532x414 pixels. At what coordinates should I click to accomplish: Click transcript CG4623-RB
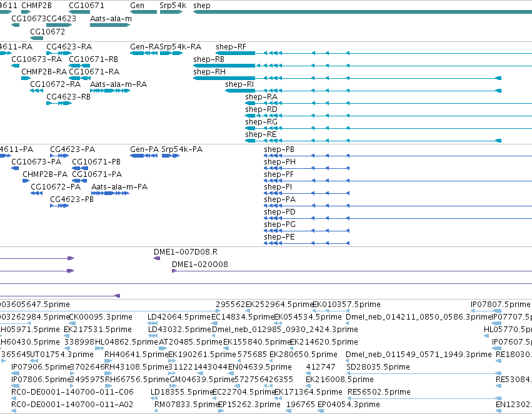coord(59,104)
